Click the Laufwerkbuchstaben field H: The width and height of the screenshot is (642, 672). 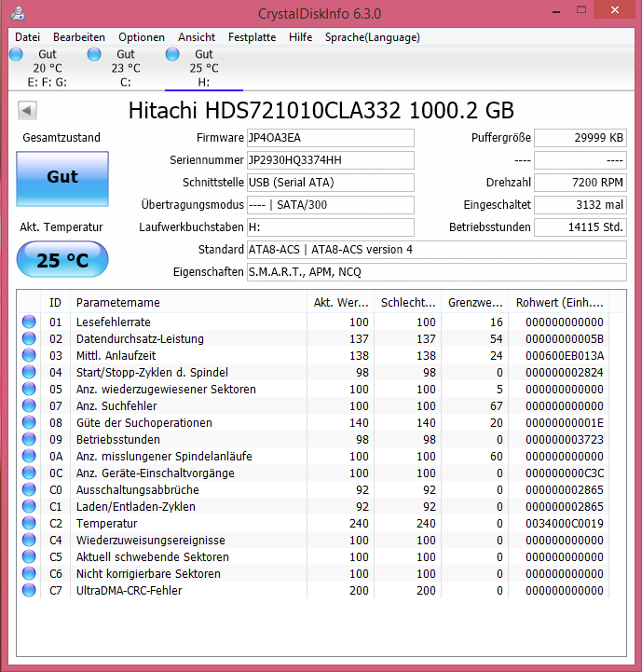[331, 227]
